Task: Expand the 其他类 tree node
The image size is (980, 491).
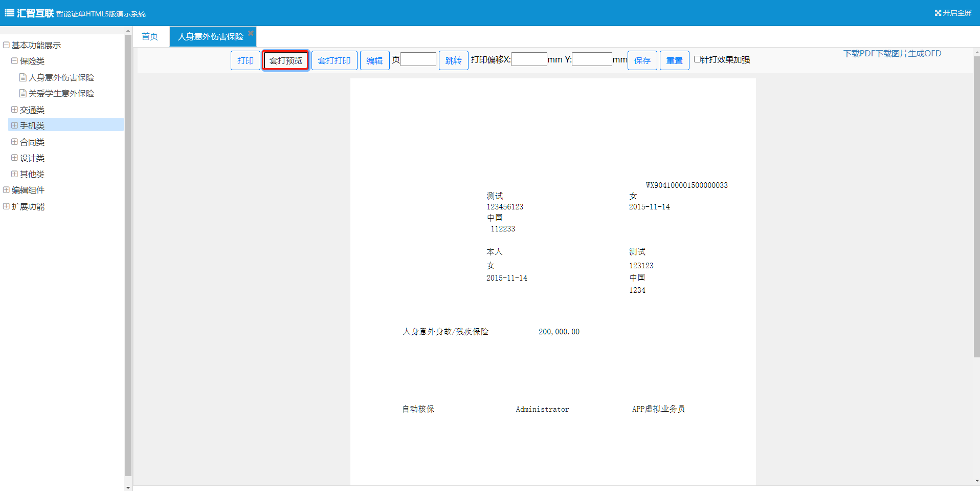Action: [14, 174]
